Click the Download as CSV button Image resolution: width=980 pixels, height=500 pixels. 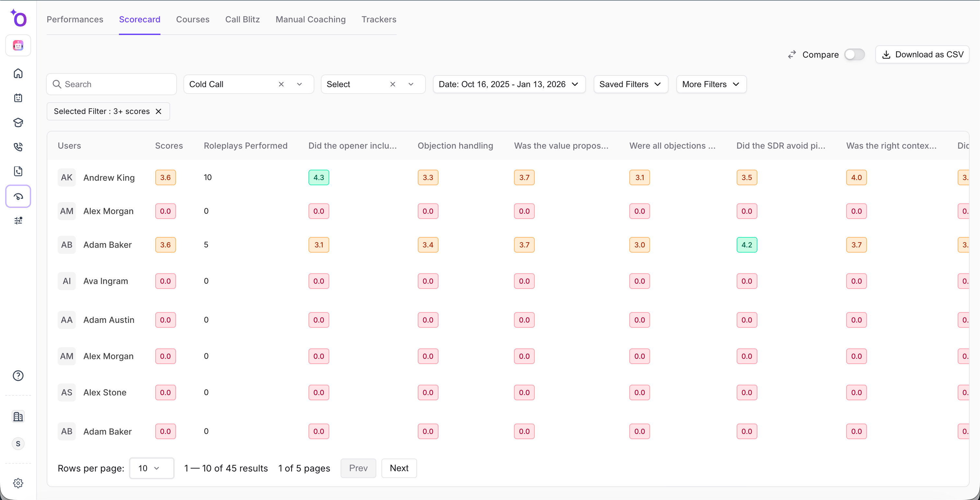922,54
